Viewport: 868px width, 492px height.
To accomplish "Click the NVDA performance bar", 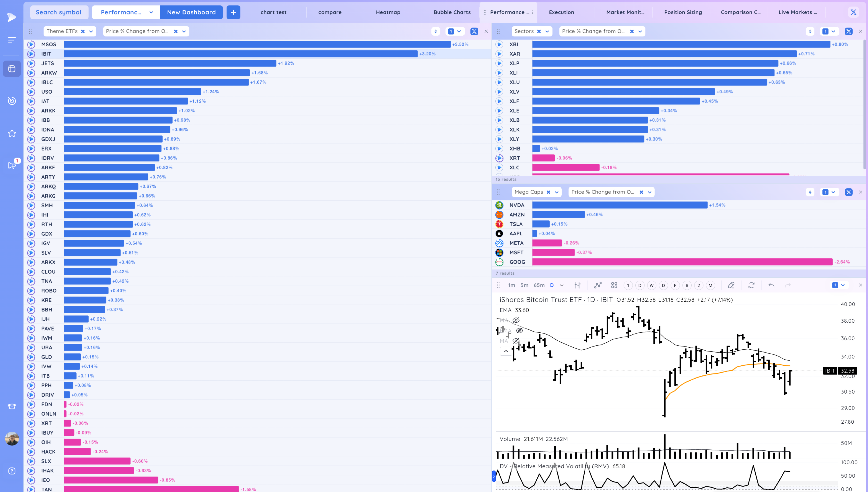I will pyautogui.click(x=620, y=205).
